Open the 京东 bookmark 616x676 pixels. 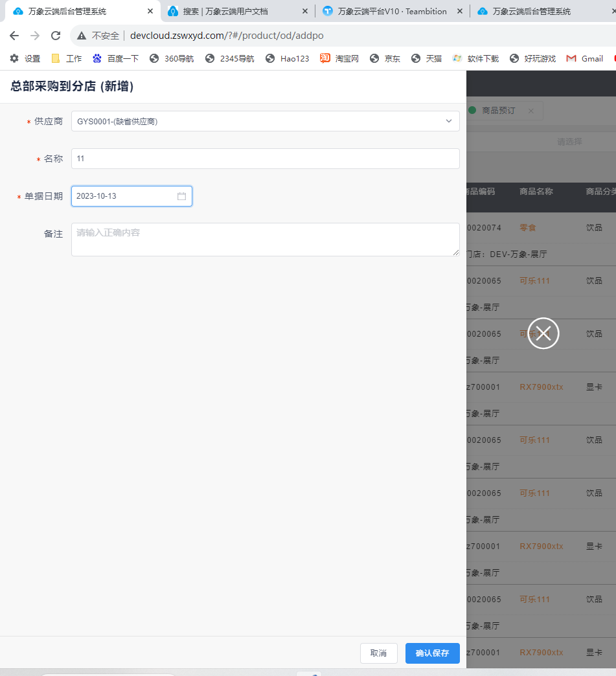coord(385,59)
